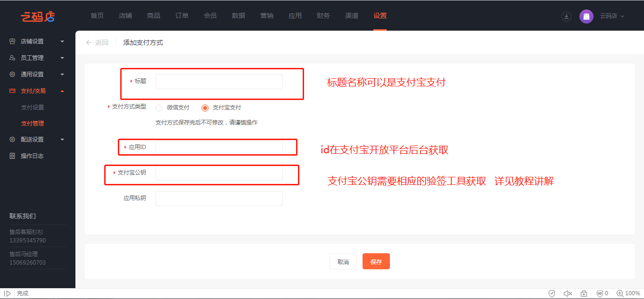
Task: Click the zoom magnifier icon at 100%
Action: (620, 293)
